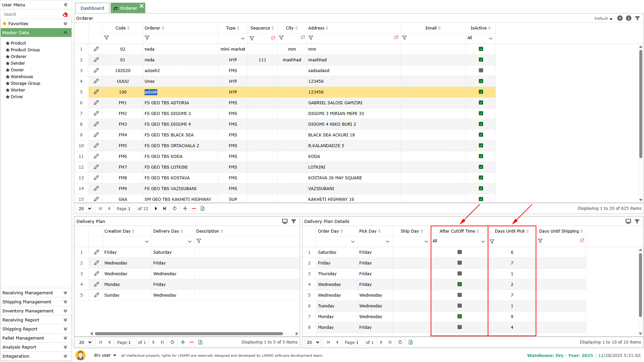644x362 pixels.
Task: Click the Delivery Plan horizontal scrollbar
Action: (x=189, y=334)
